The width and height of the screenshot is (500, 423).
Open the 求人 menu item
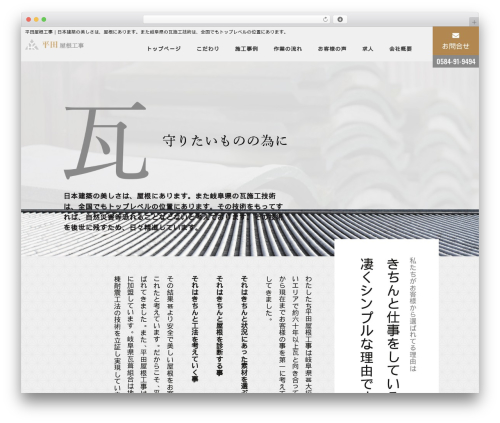(x=368, y=49)
